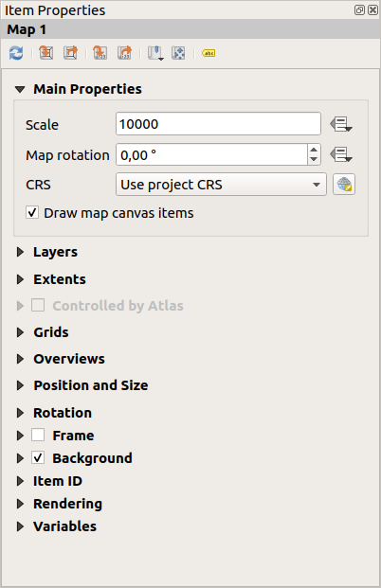Click the 'Map 1' item title
Image resolution: width=381 pixels, height=588 pixels.
[27, 29]
